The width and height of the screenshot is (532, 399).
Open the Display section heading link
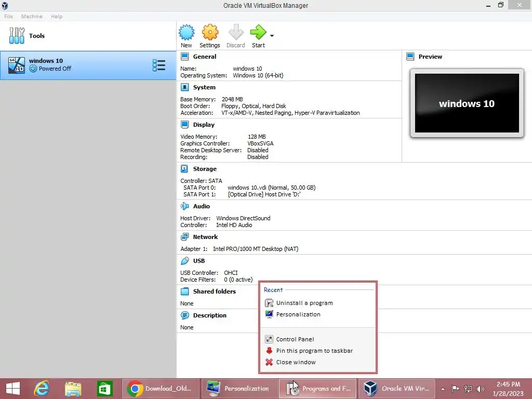[x=204, y=125]
